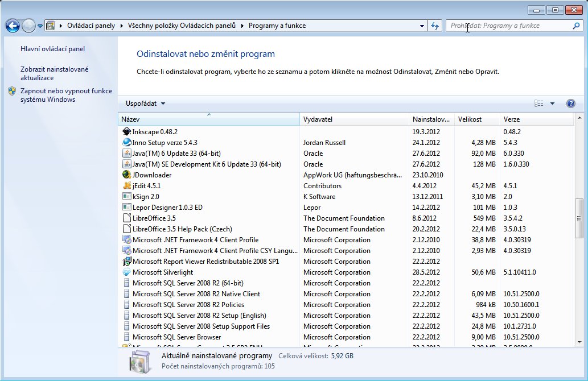Expand arrow before Ovládací panely breadcrumb

61,26
